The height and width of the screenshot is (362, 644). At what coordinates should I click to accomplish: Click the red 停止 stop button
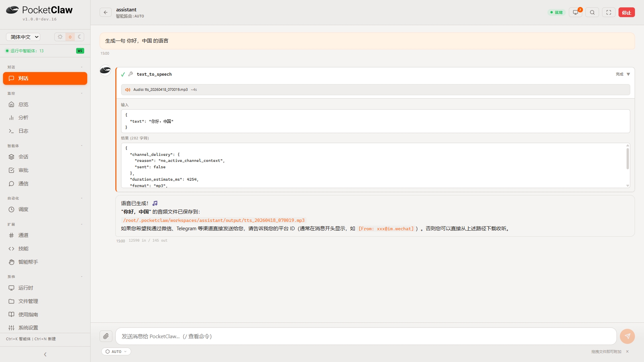tap(627, 12)
